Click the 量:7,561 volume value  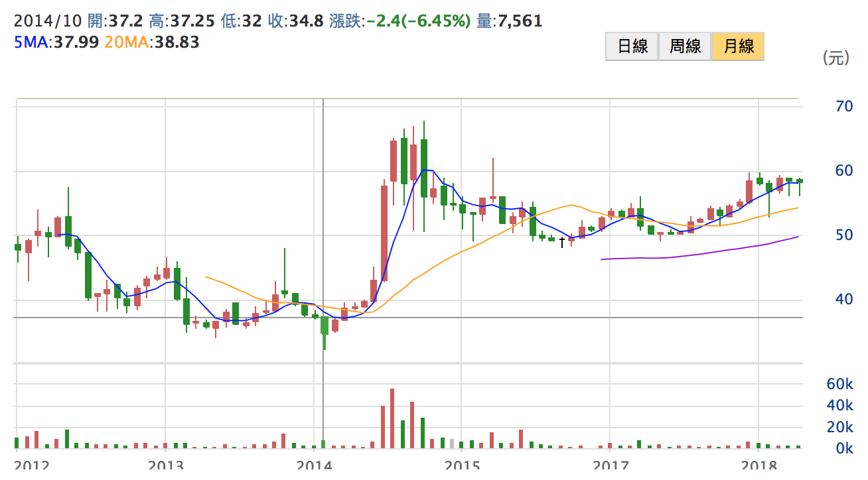[510, 21]
